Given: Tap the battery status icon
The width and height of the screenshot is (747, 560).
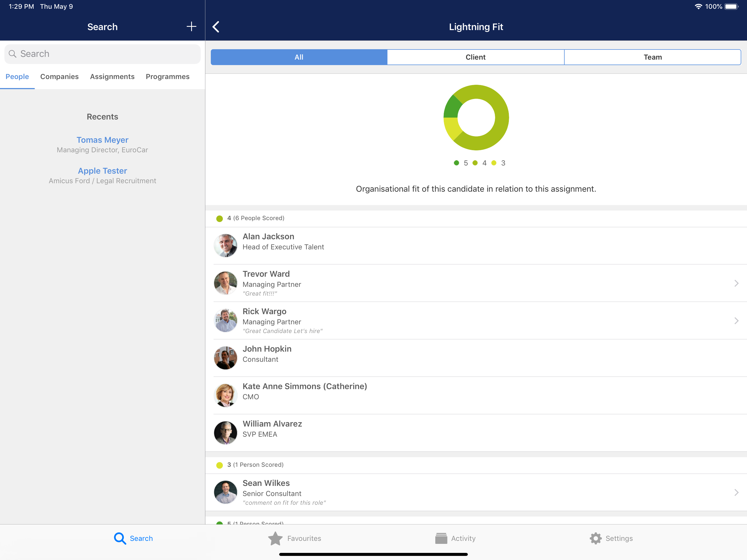Looking at the screenshot, I should tap(731, 6).
